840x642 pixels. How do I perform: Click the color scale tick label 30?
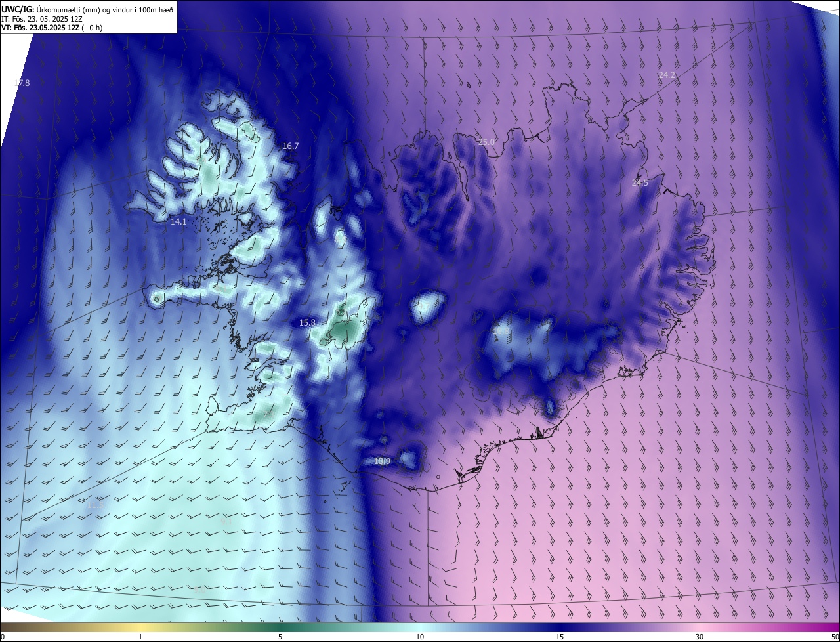point(700,637)
